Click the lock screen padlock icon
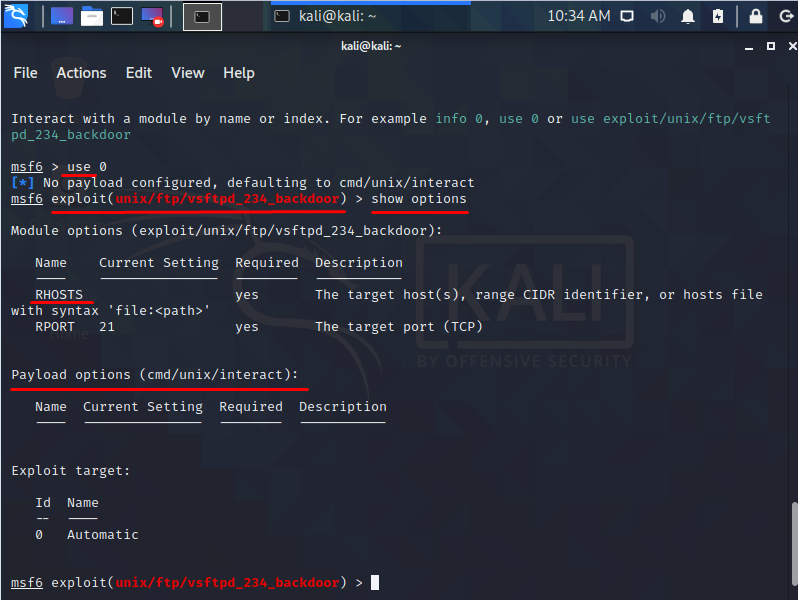798x600 pixels. pos(756,16)
